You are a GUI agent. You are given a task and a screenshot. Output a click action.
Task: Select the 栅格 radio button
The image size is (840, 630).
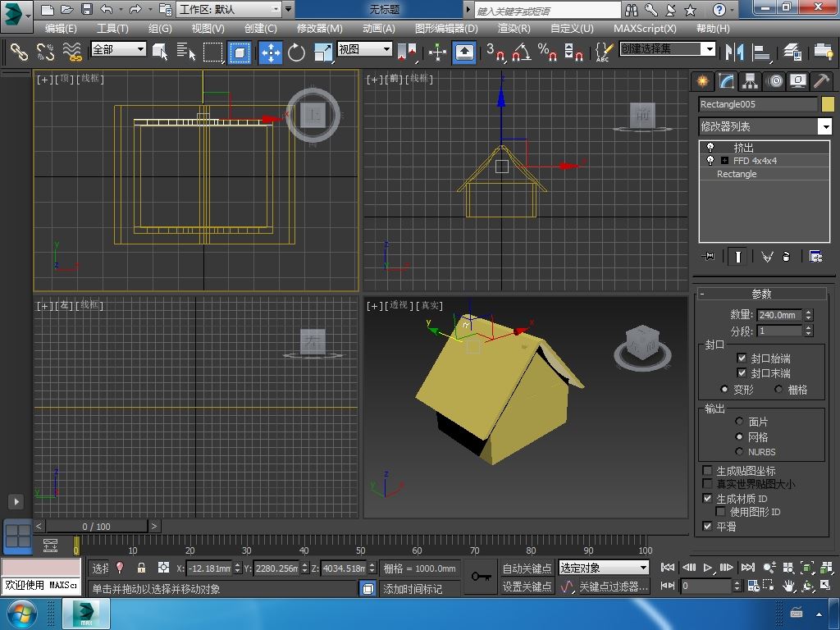pyautogui.click(x=778, y=390)
